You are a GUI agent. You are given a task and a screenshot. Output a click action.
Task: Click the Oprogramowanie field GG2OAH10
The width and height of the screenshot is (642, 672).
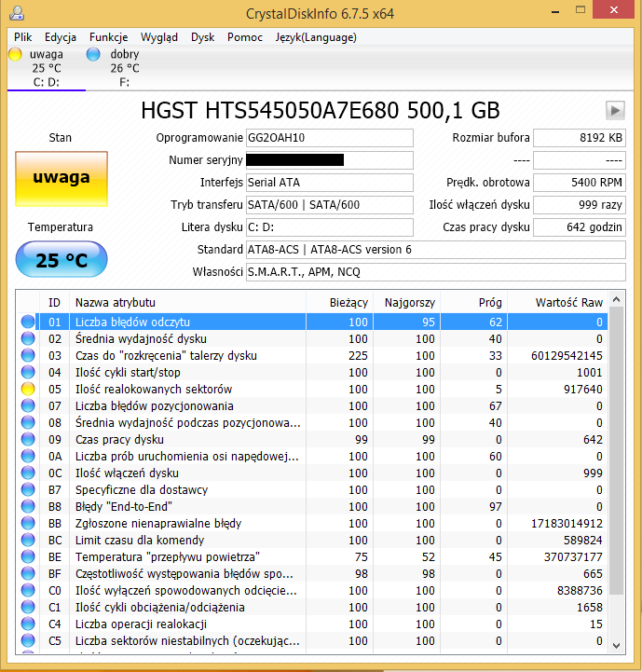pos(330,138)
